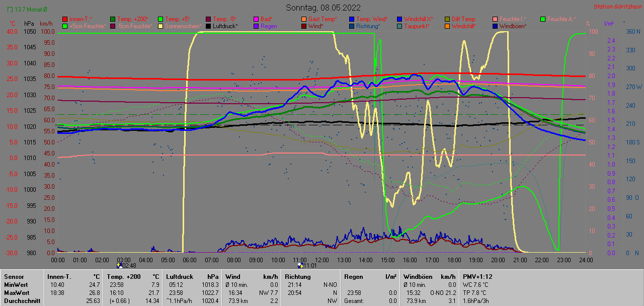Click the Windböen legend swatch
The height and width of the screenshot is (306, 644).
[x=495, y=26]
